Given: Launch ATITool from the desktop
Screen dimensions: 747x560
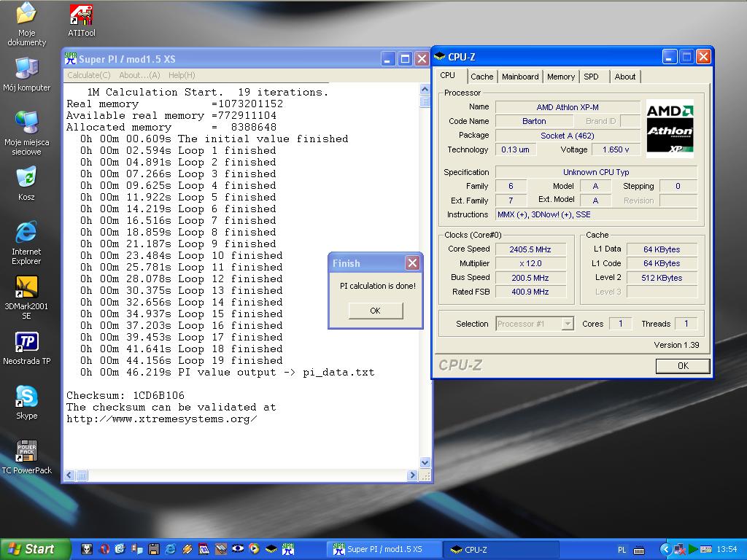Looking at the screenshot, I should (82, 20).
